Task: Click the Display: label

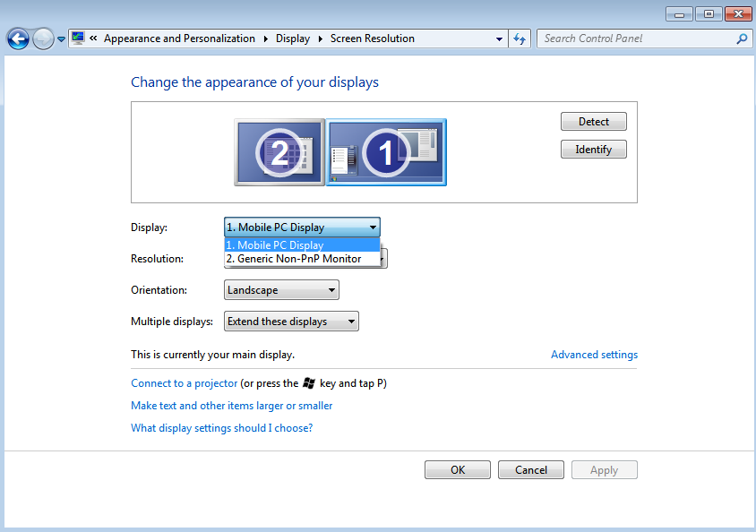Action: pos(149,227)
